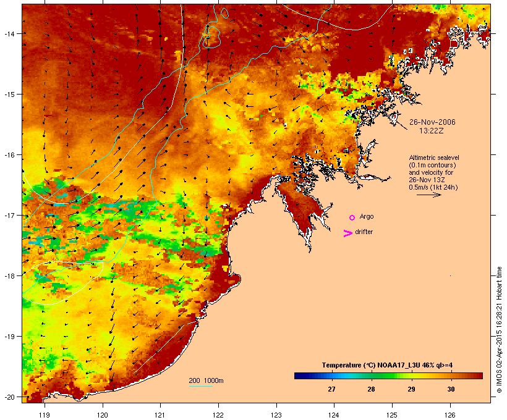Image resolution: width=507 pixels, height=420 pixels.
Task: Click the '(0.1m contours)' caption line
Action: (x=433, y=165)
